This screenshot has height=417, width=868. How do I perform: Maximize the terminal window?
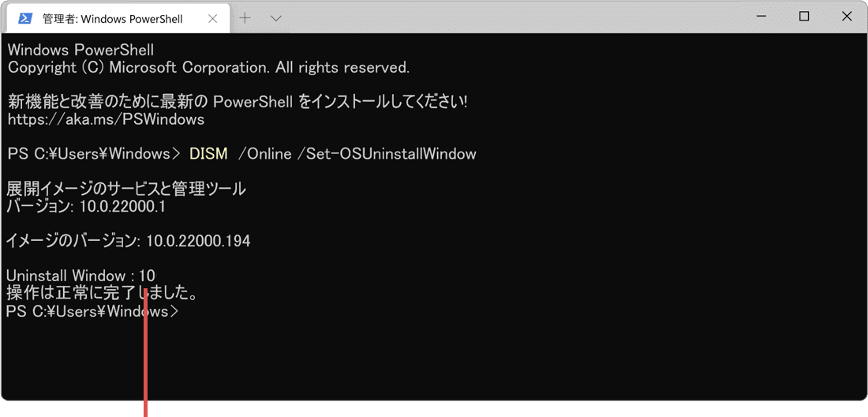[x=804, y=17]
